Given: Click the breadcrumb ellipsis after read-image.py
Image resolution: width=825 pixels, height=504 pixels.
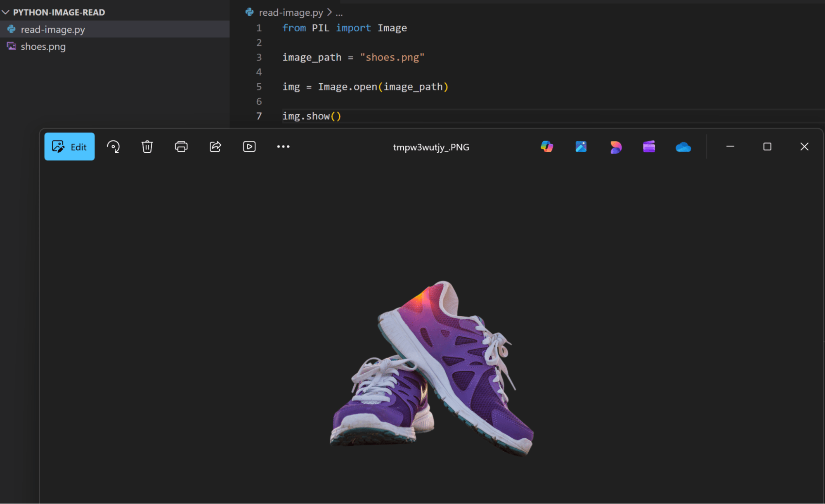Looking at the screenshot, I should click(x=339, y=13).
